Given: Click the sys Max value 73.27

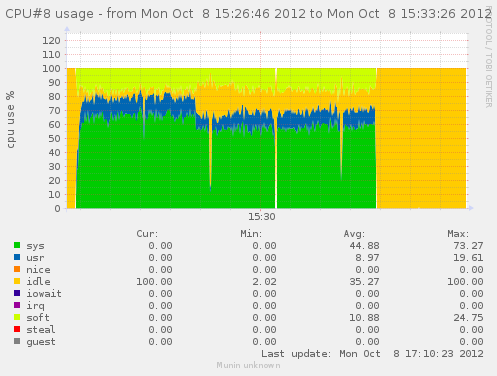Looking at the screenshot, I should (x=468, y=246).
